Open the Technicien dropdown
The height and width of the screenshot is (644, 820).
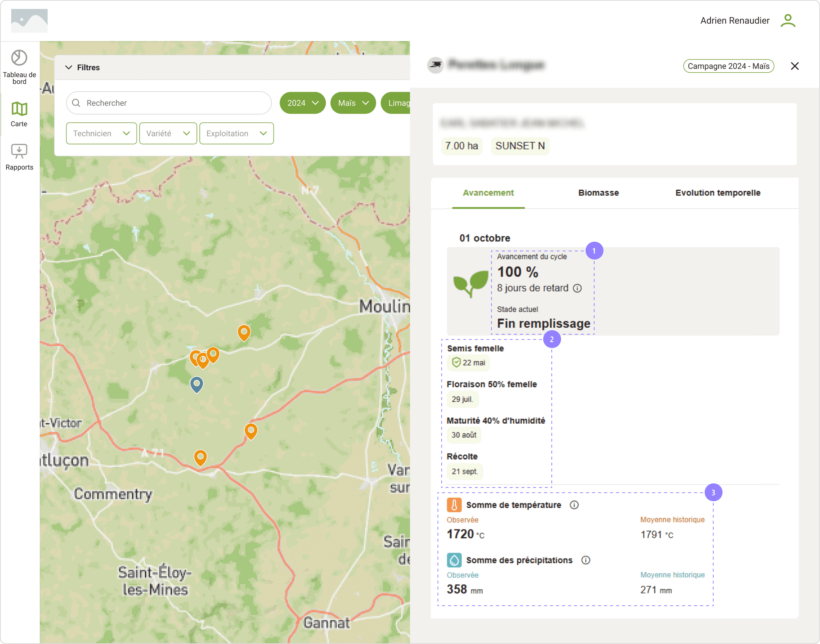(101, 133)
